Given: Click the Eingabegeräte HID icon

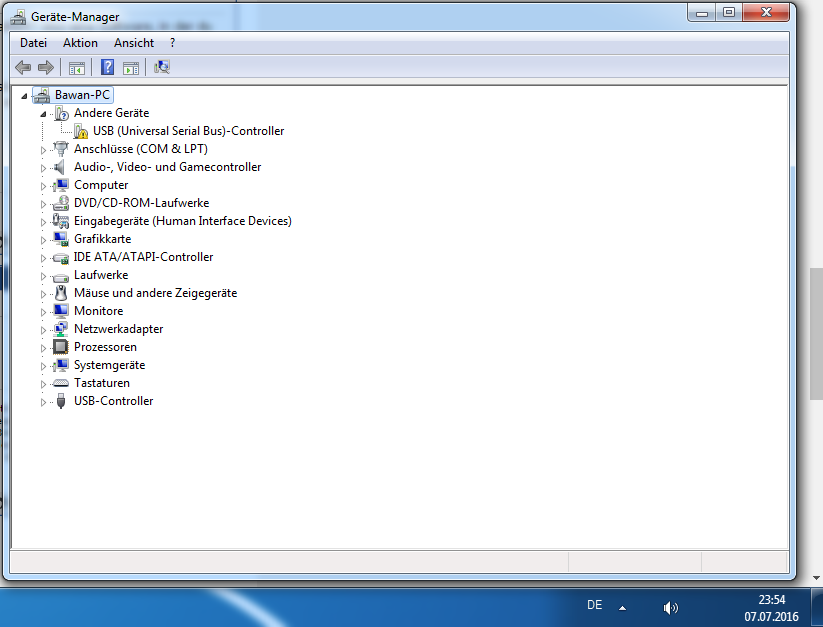Looking at the screenshot, I should 61,221.
